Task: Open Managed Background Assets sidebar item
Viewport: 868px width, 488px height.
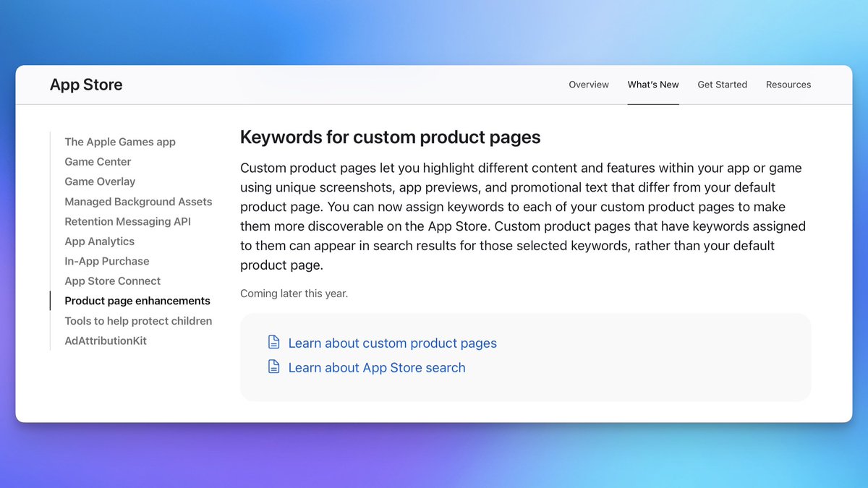Action: pos(138,202)
